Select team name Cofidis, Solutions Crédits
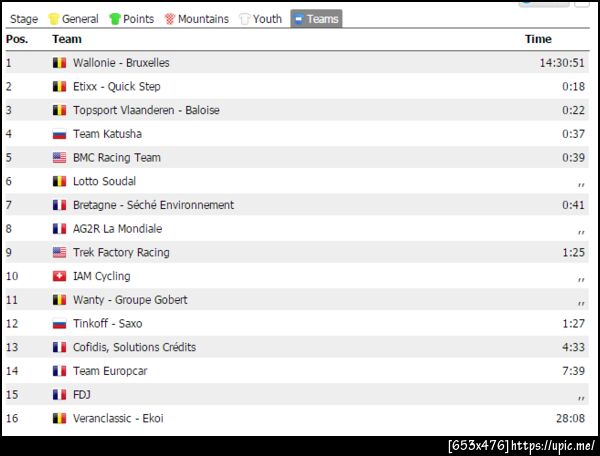 [134, 347]
